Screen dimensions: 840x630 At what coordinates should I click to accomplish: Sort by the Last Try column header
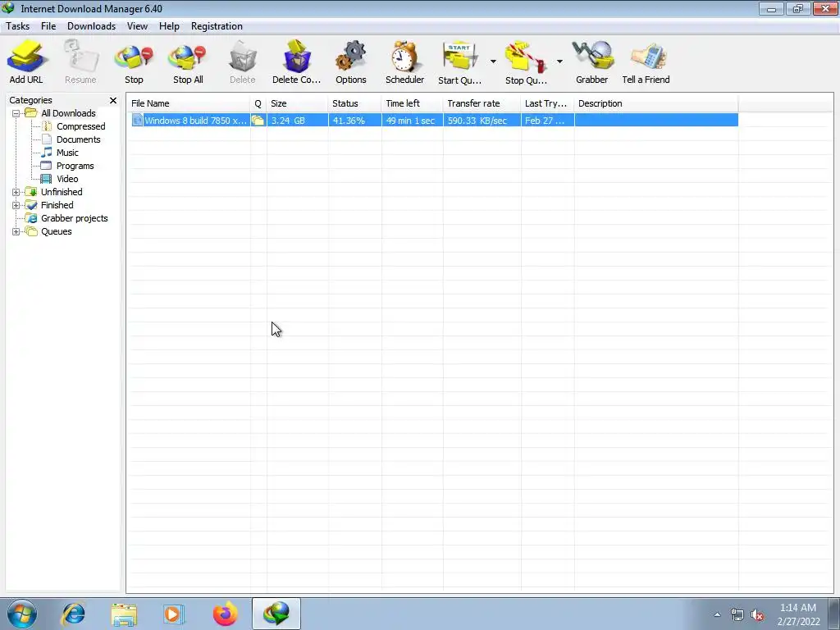coord(547,103)
